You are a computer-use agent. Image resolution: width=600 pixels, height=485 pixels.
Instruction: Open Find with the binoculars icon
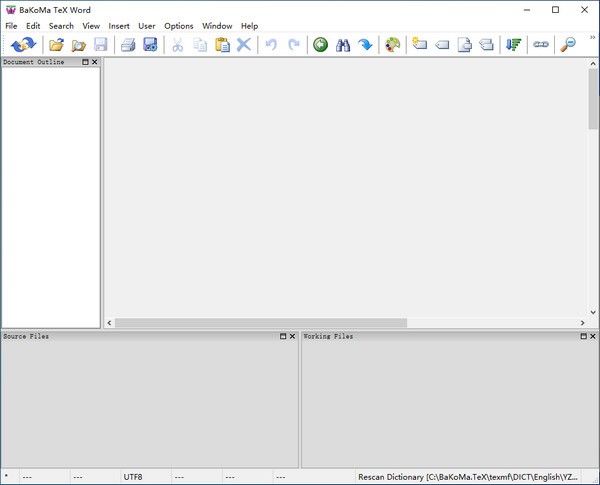343,45
